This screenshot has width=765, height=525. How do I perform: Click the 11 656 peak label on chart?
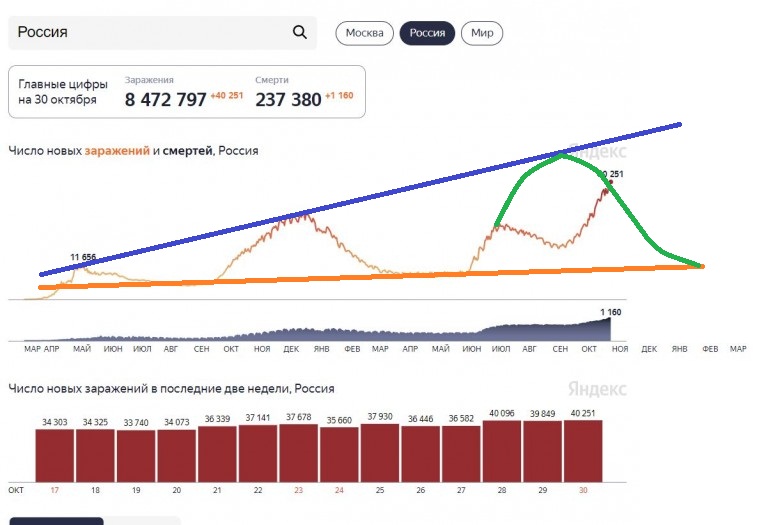(83, 257)
